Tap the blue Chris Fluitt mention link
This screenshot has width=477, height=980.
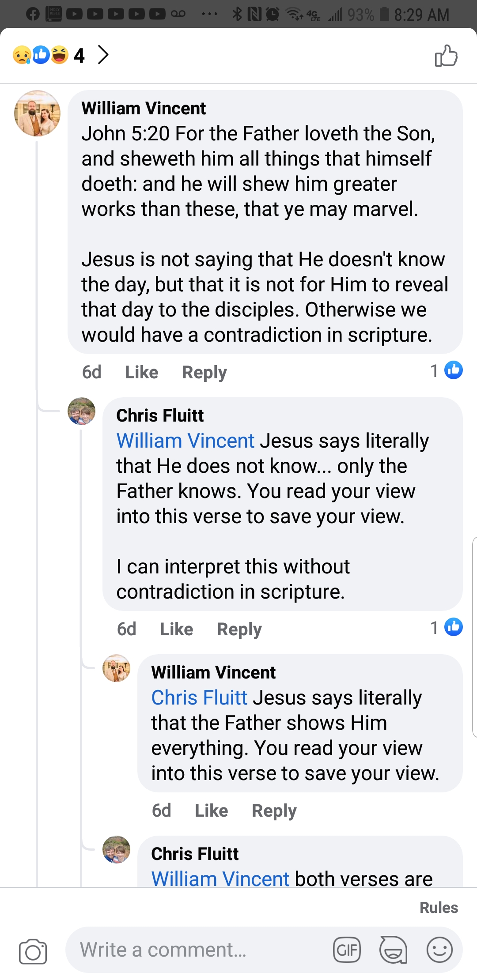[x=199, y=697]
